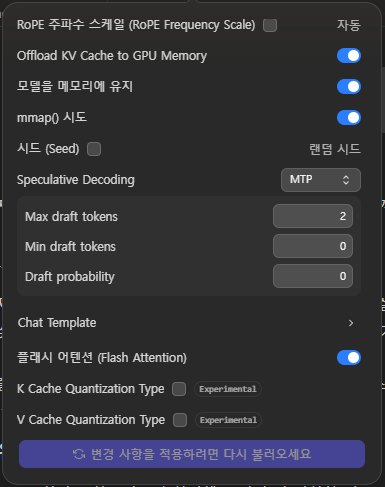Click Experimental badge beside K Cache
The height and width of the screenshot is (487, 385).
click(x=228, y=389)
